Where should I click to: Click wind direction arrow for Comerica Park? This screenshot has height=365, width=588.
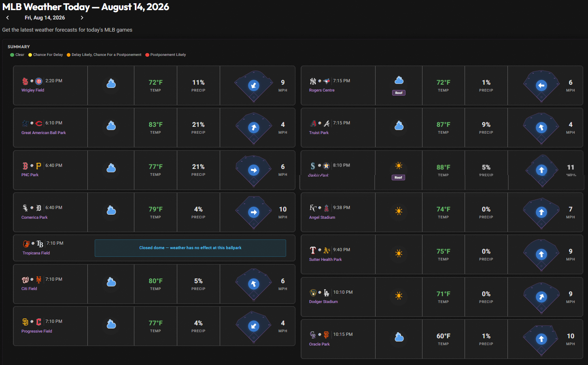pos(254,212)
